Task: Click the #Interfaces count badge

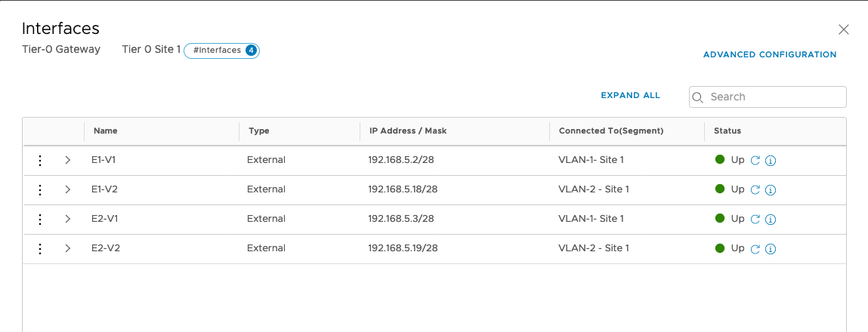Action: point(222,51)
